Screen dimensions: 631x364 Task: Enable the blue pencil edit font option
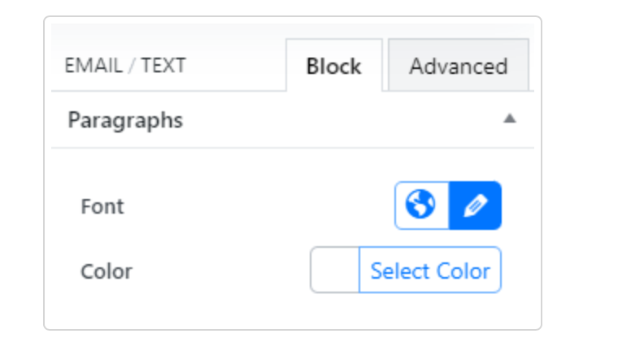[x=475, y=206]
